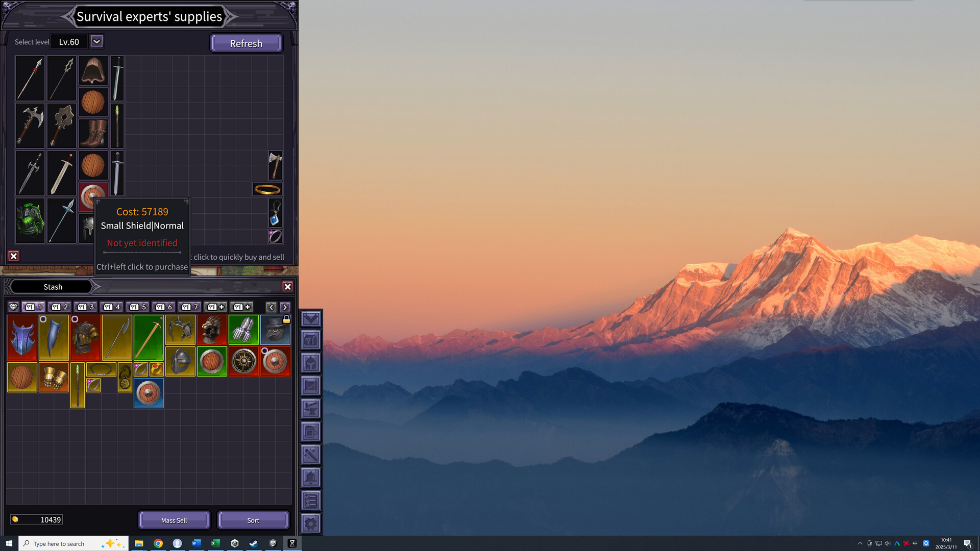980x551 pixels.
Task: Open the anvil forge sidebar icon
Action: coord(310,409)
